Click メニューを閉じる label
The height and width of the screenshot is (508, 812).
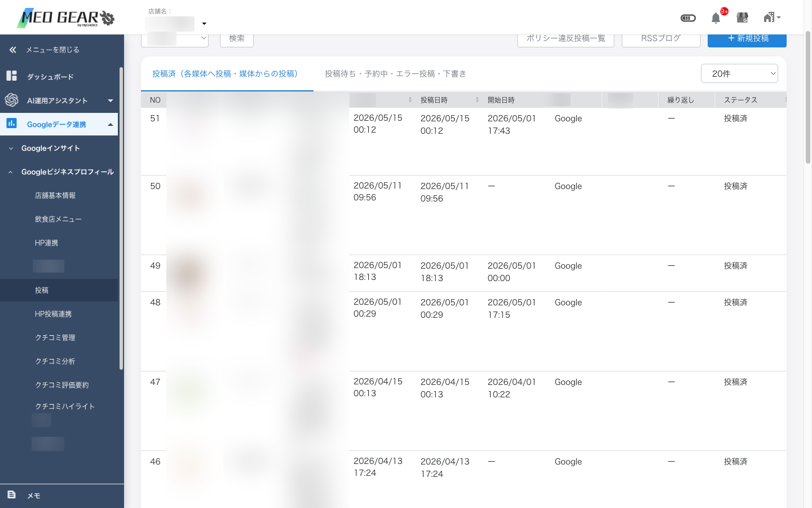52,50
